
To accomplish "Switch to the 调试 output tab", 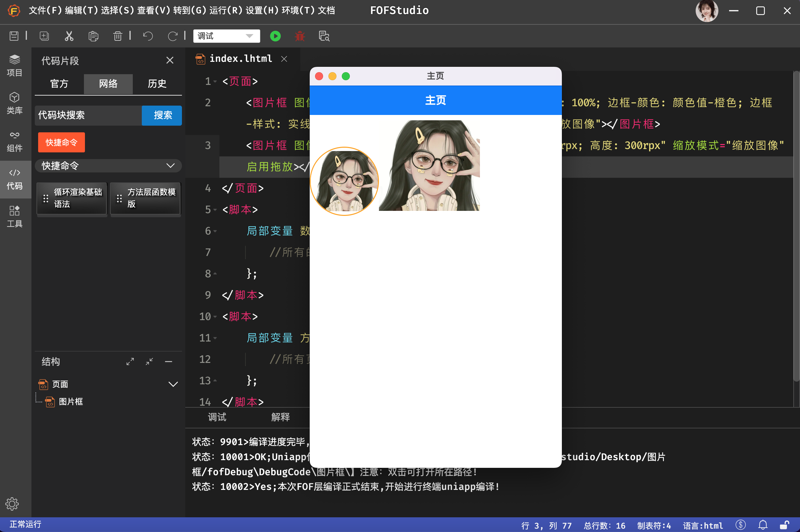I will pyautogui.click(x=217, y=417).
